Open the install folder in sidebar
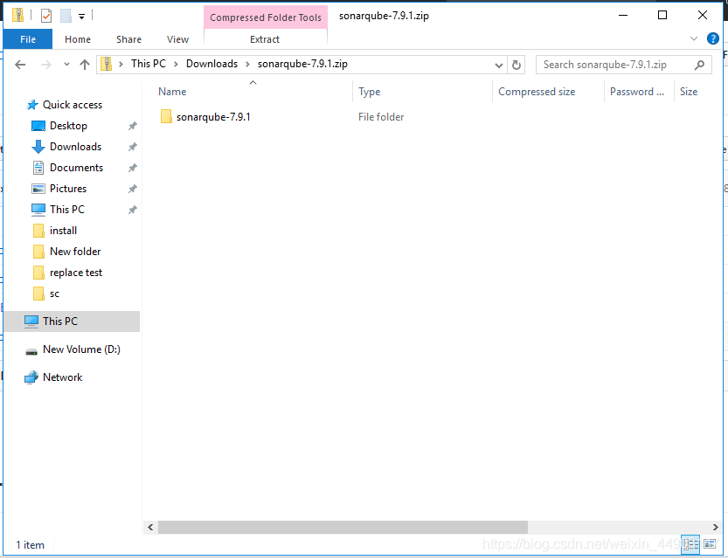The height and width of the screenshot is (560, 728). click(63, 231)
